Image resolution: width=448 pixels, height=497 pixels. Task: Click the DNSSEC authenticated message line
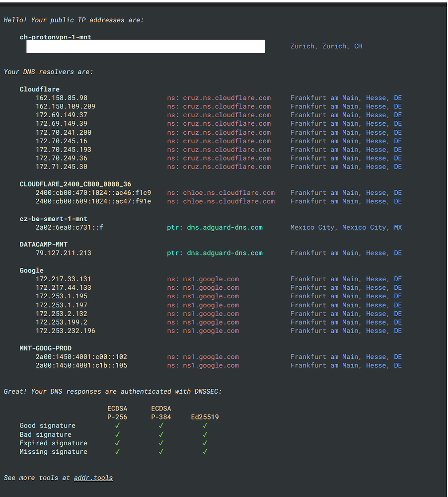[113, 392]
